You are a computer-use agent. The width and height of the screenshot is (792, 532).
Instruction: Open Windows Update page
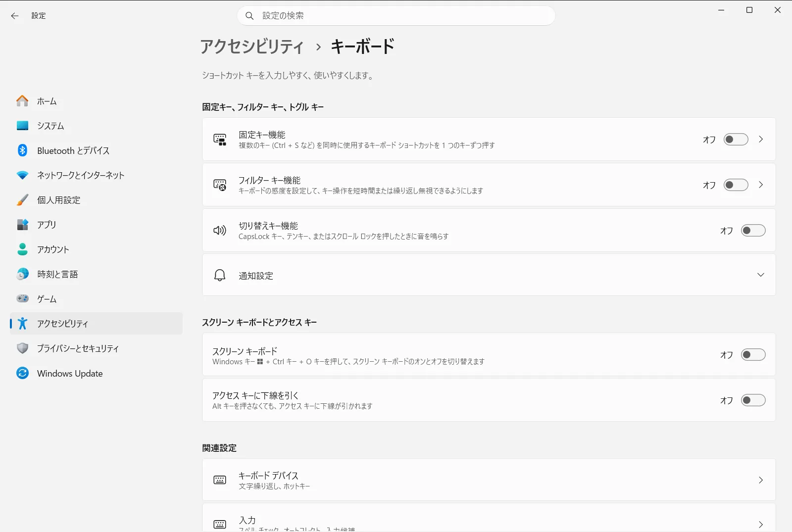tap(96, 373)
